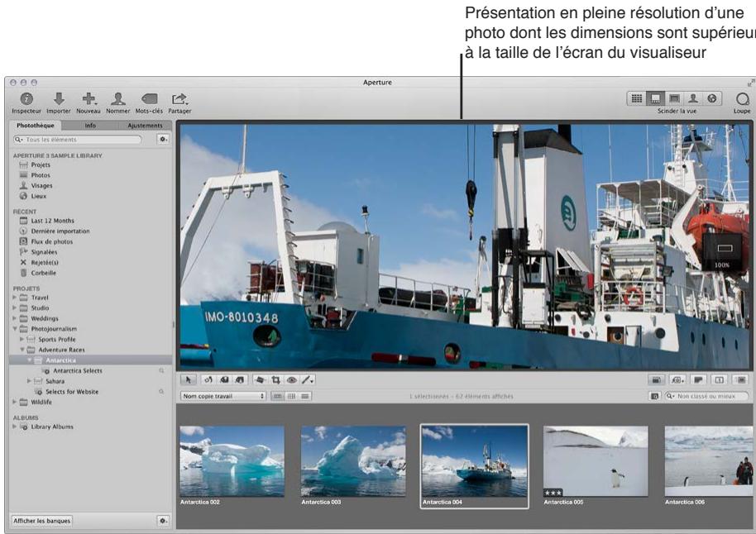
Task: Toggle Show Master Image button
Action: point(656,379)
